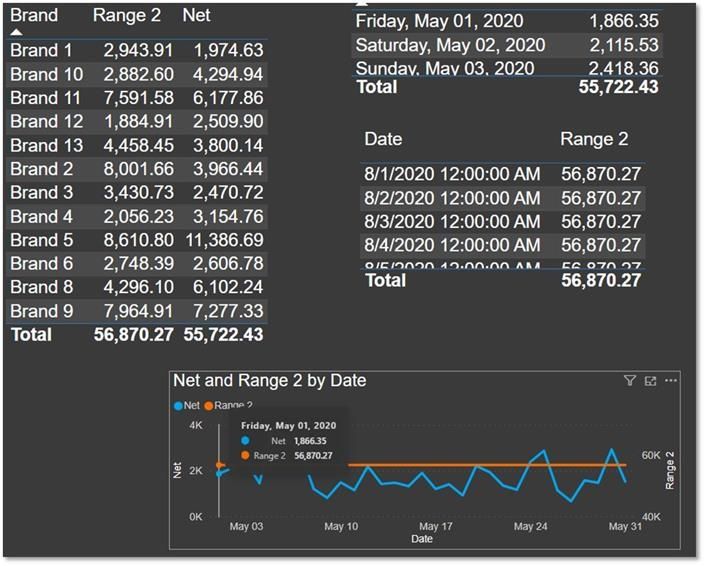
Task: Sort brand table by Net header
Action: click(196, 15)
